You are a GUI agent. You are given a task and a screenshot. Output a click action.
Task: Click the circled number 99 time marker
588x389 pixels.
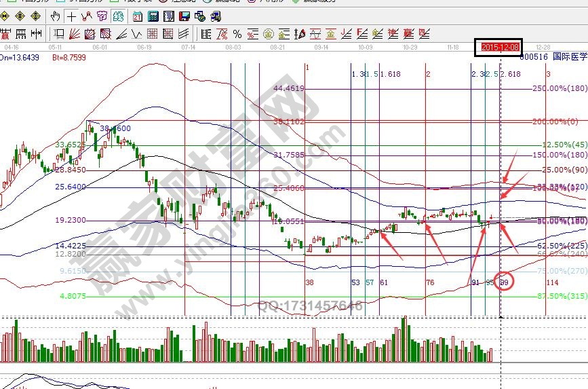pos(504,282)
